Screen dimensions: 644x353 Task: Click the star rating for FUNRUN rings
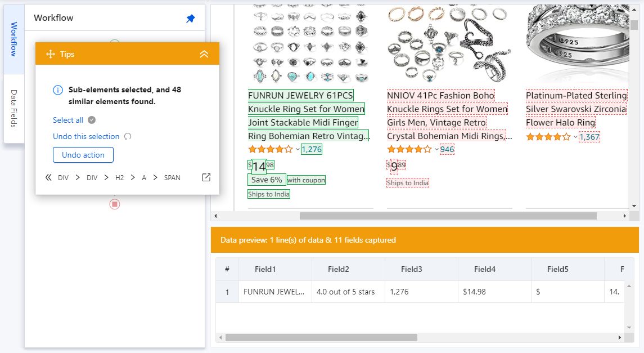pos(271,149)
